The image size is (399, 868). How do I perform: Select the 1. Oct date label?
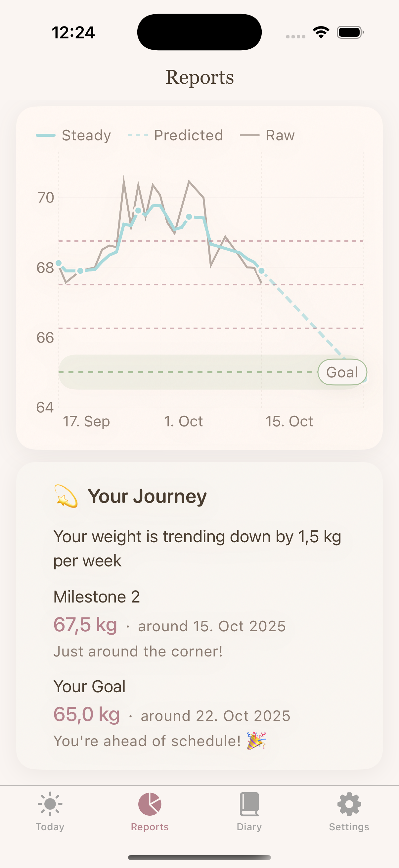[183, 421]
